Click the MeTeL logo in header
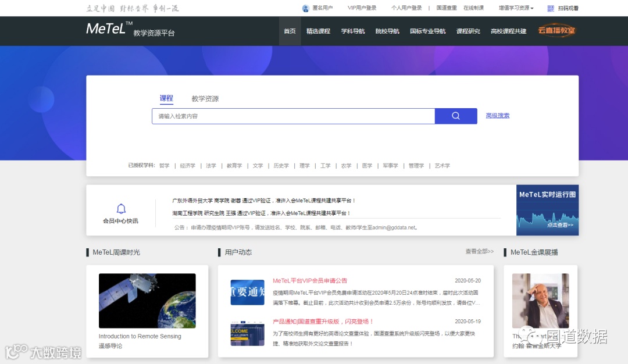This screenshot has height=364, width=628. 109,28
